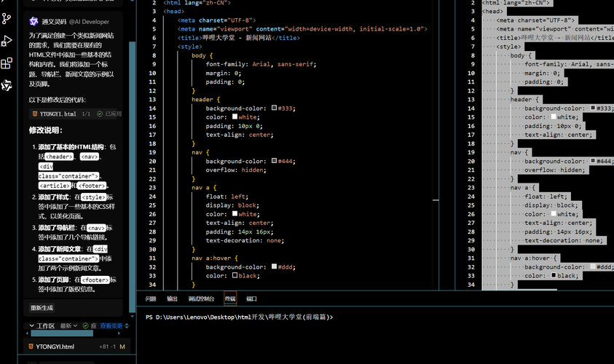Switch to the 输出 panel tab
This screenshot has width=614, height=364.
click(173, 298)
